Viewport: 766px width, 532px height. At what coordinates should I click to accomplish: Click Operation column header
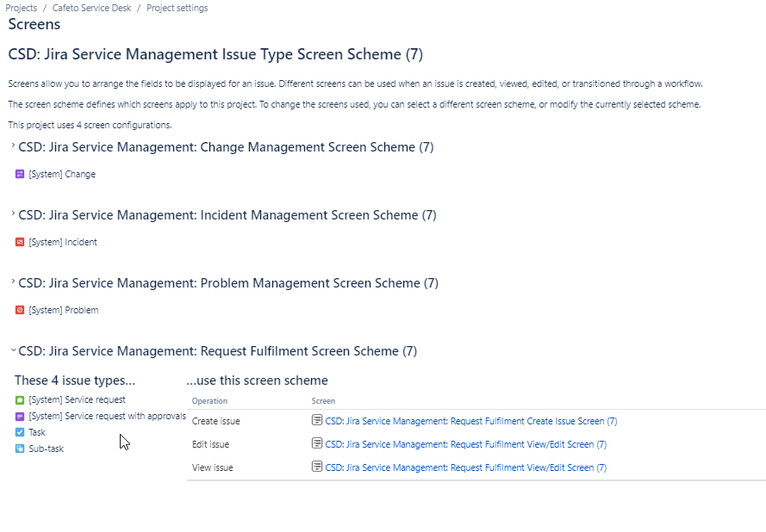(x=209, y=400)
